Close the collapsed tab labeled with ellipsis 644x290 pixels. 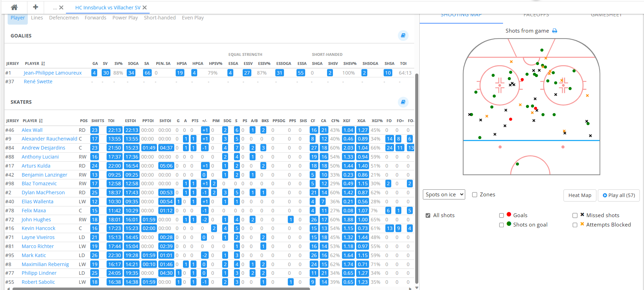(61, 8)
